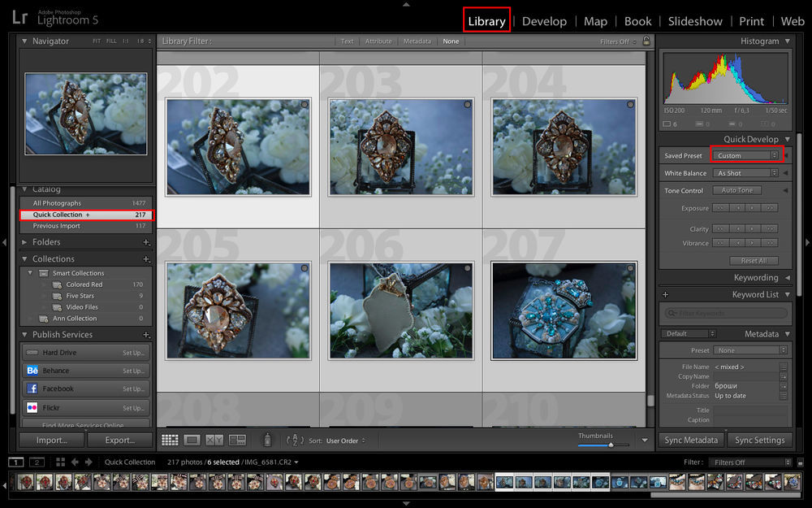Open the Develop module

point(544,21)
